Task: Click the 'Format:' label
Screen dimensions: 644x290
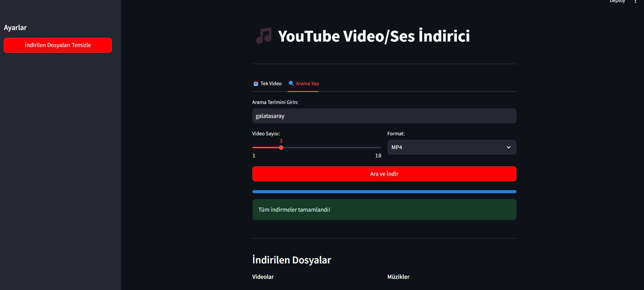Action: pos(396,134)
